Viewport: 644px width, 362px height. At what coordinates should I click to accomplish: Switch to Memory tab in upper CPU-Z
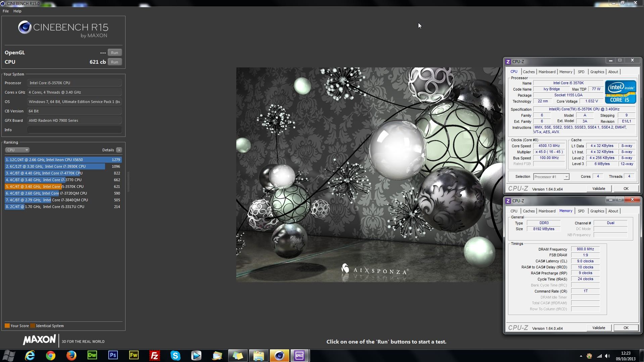coord(566,72)
